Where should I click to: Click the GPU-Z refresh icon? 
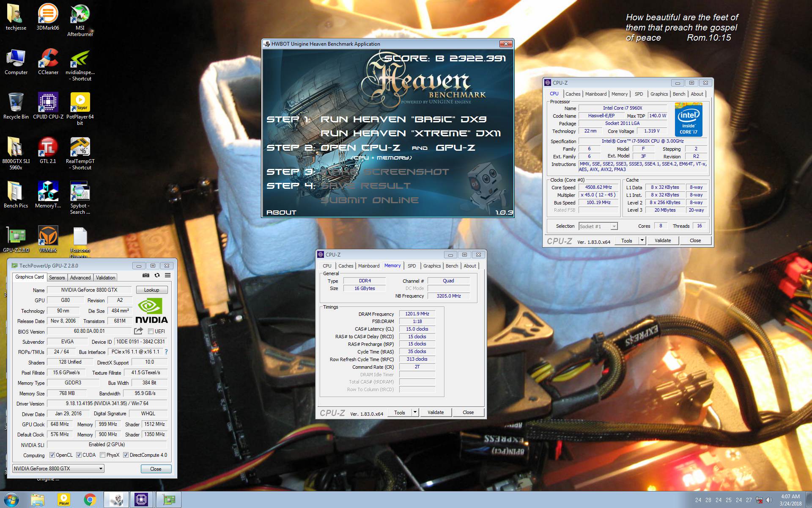coord(157,275)
